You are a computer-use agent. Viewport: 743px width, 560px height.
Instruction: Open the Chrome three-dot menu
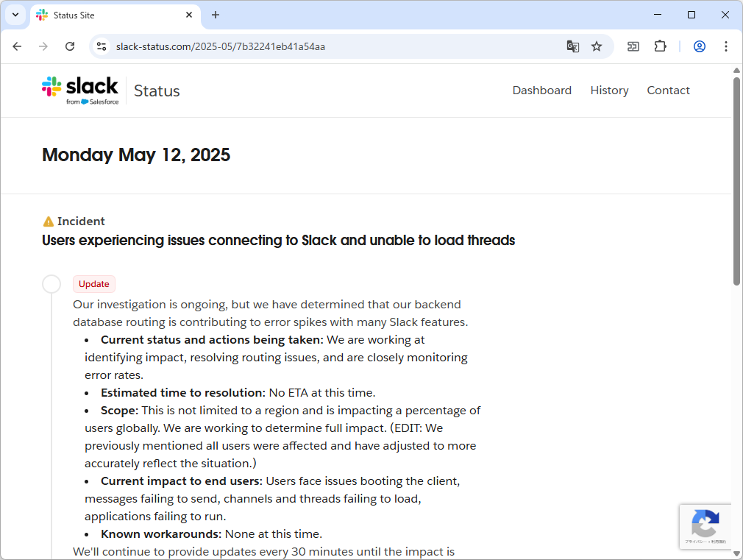pos(726,46)
